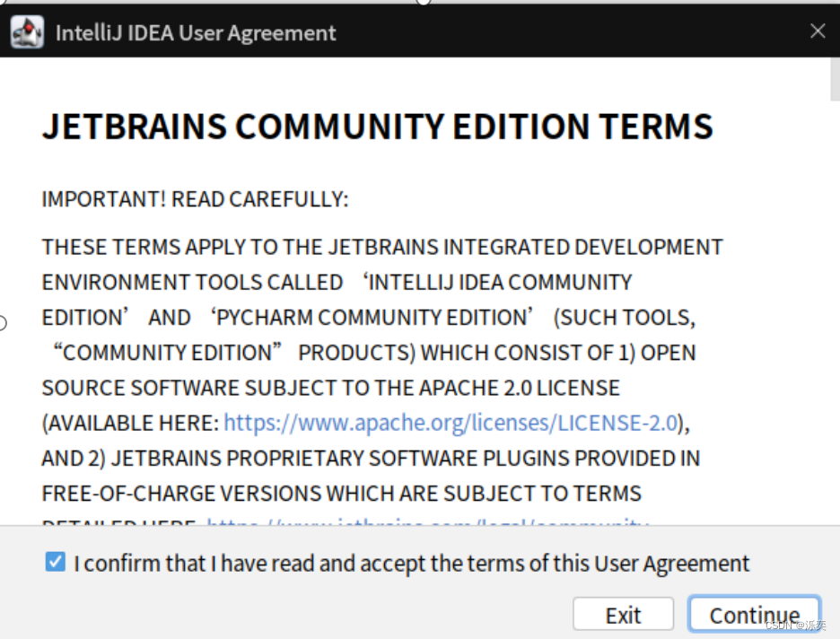Uncheck the accept User Agreement checkbox
Image resolution: width=840 pixels, height=639 pixels.
tap(55, 562)
